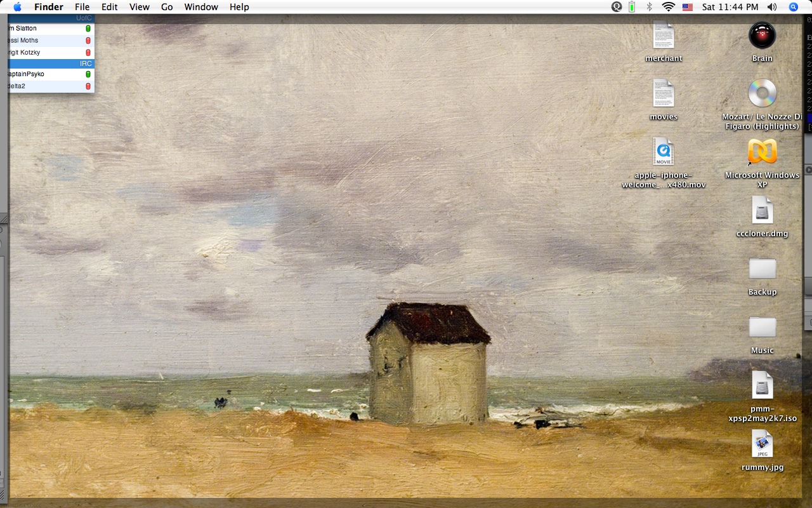
Task: Click the Q menu bar icon
Action: click(x=617, y=7)
